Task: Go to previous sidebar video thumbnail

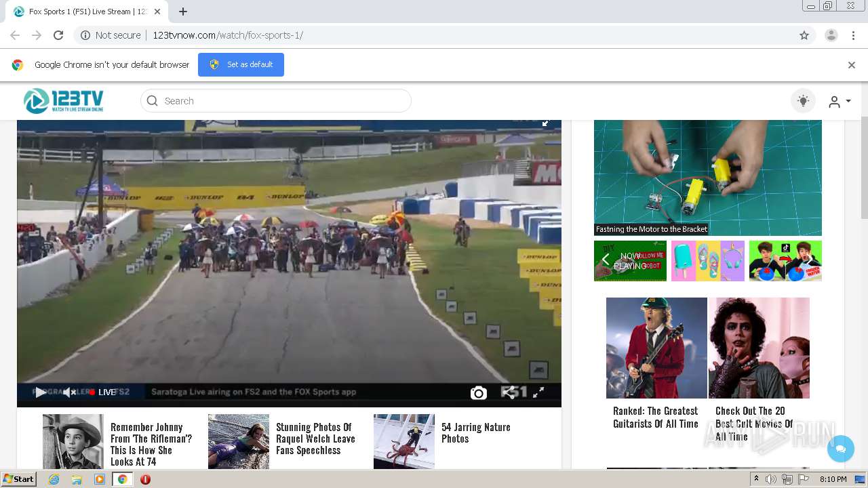Action: pyautogui.click(x=606, y=260)
